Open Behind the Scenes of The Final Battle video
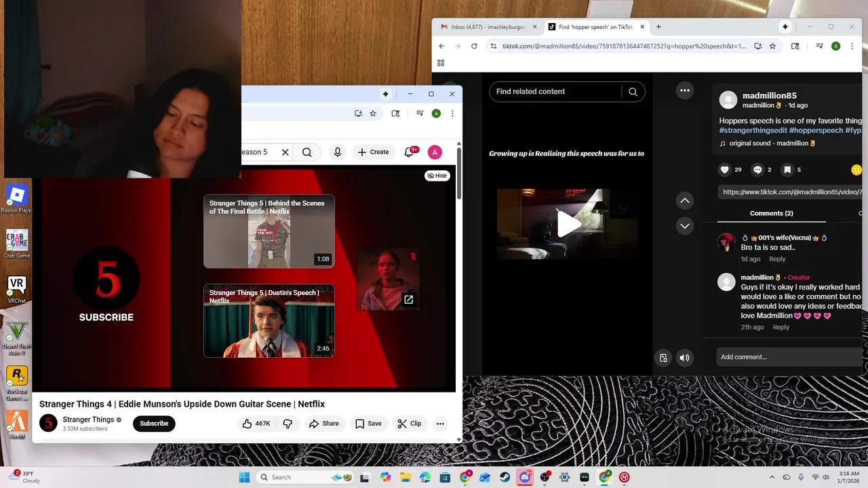 coord(269,231)
